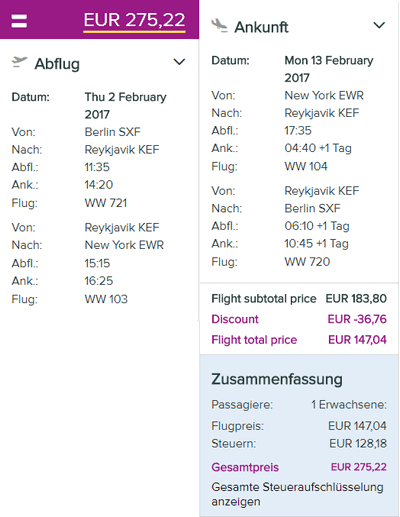400x517 pixels.
Task: Select flight number WW 721
Action: pyautogui.click(x=106, y=203)
